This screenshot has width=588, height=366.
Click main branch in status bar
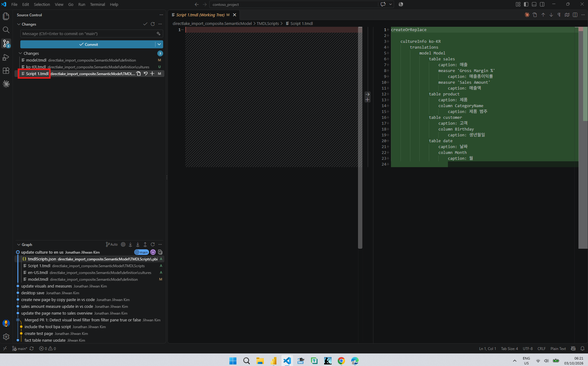pyautogui.click(x=20, y=348)
